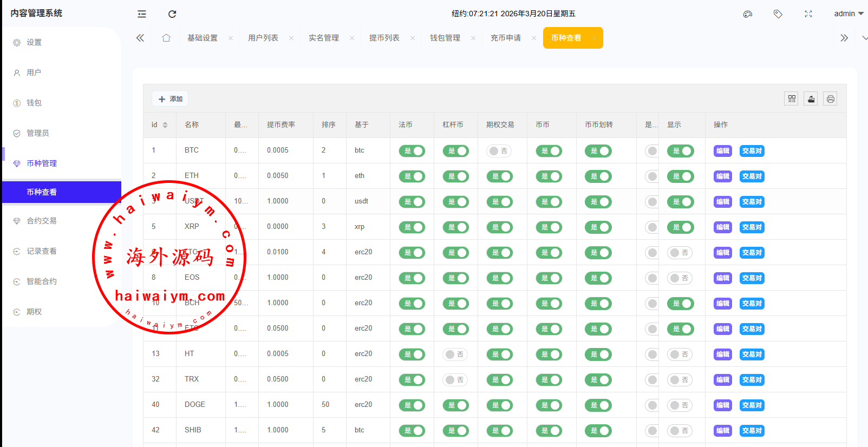Image resolution: width=868 pixels, height=447 pixels.
Task: Click the tag note icon in header
Action: pyautogui.click(x=778, y=14)
